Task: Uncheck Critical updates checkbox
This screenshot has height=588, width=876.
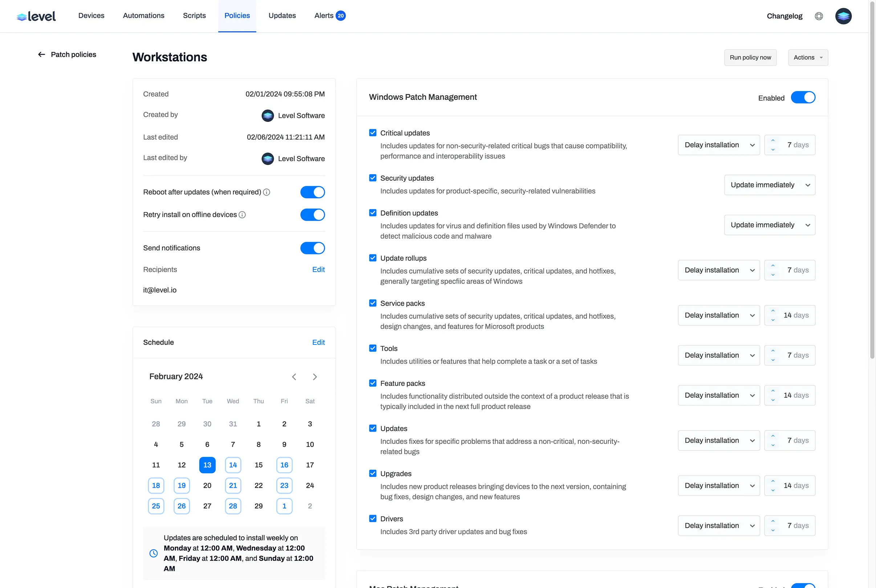Action: click(373, 133)
